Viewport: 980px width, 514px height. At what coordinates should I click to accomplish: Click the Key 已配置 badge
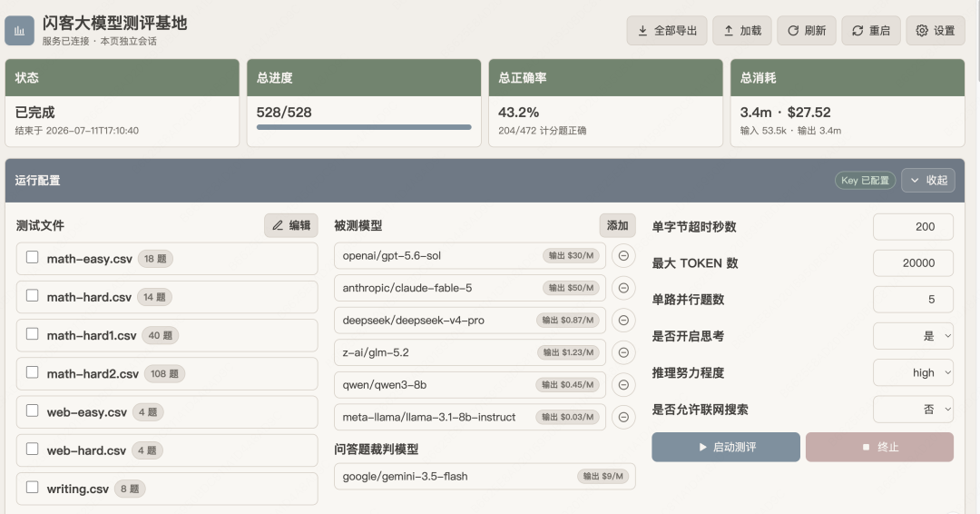tap(865, 180)
